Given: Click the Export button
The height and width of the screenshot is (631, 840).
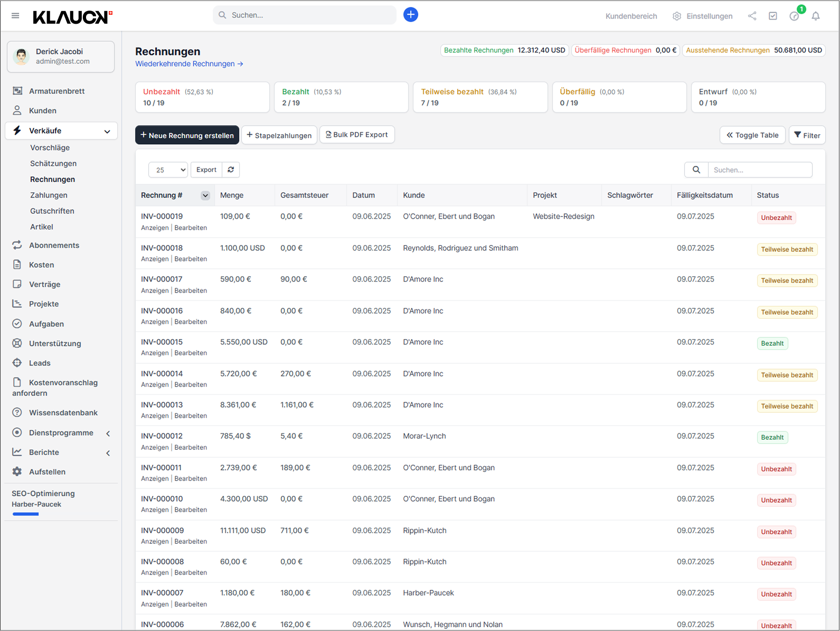Looking at the screenshot, I should 206,169.
